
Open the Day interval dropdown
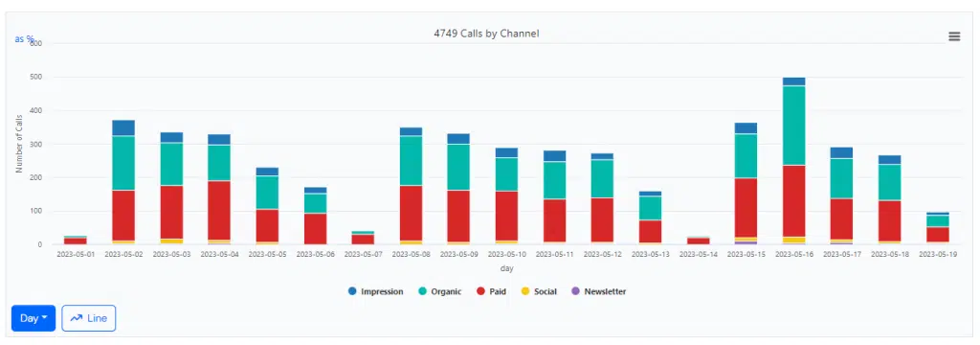tap(33, 318)
